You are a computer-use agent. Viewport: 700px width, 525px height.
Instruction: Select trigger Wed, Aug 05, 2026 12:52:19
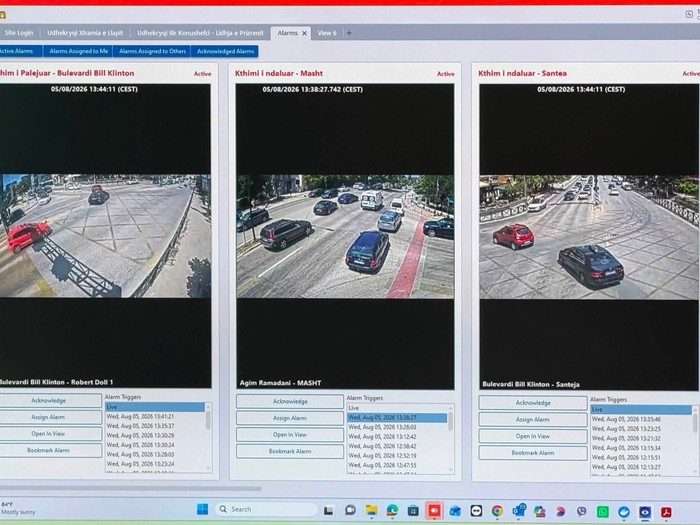pyautogui.click(x=397, y=456)
